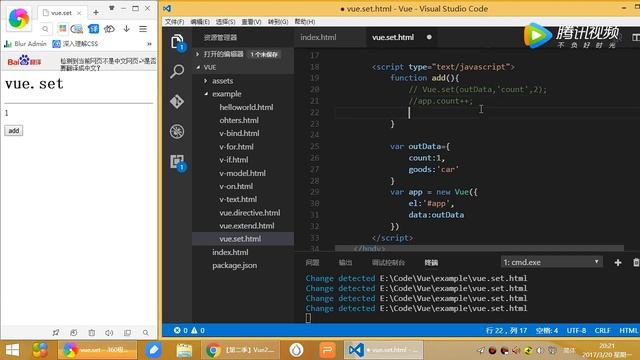640x360 pixels.
Task: Open the water drop app icon on the taskbar
Action: [x=297, y=350]
